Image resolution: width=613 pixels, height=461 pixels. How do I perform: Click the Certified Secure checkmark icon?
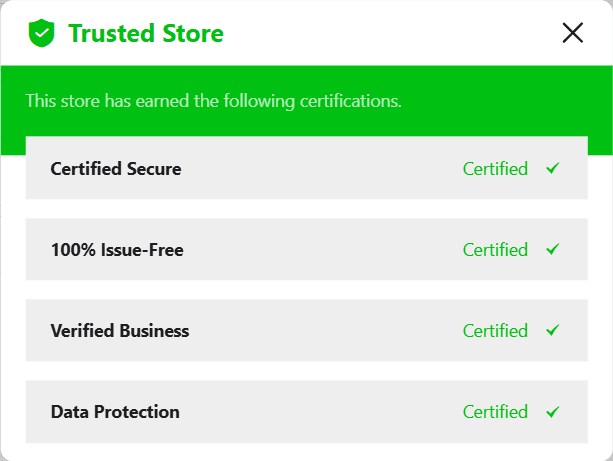(553, 169)
